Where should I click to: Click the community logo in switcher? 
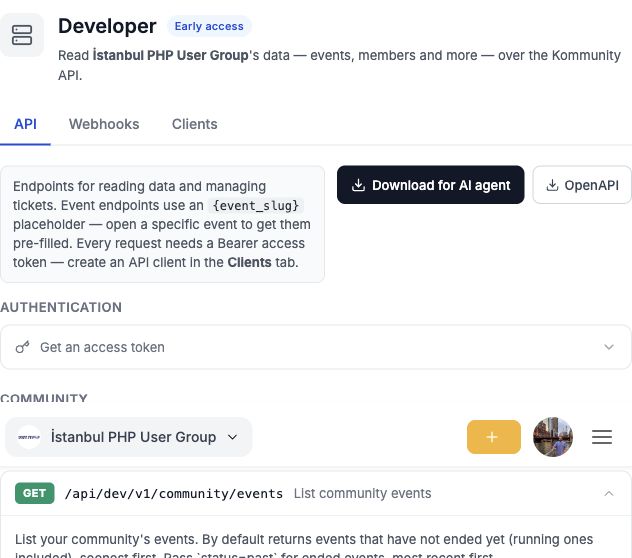29,437
